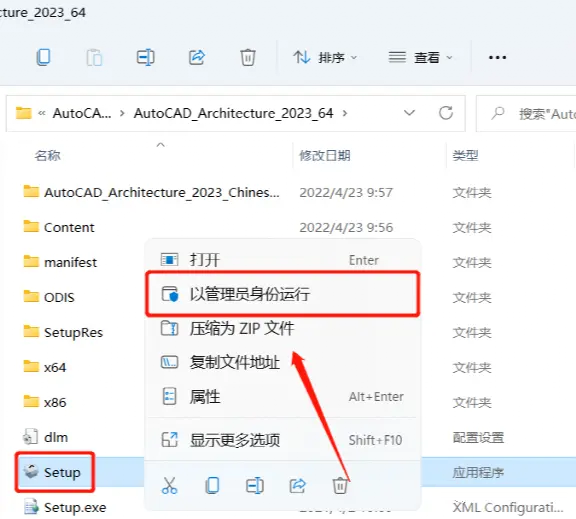Click the sort direction arrow above 名称

(x=161, y=145)
